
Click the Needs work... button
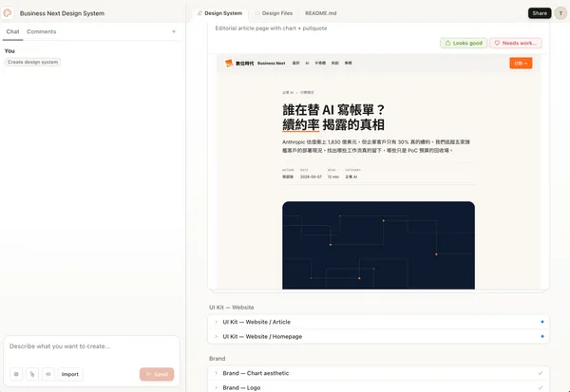coord(516,43)
